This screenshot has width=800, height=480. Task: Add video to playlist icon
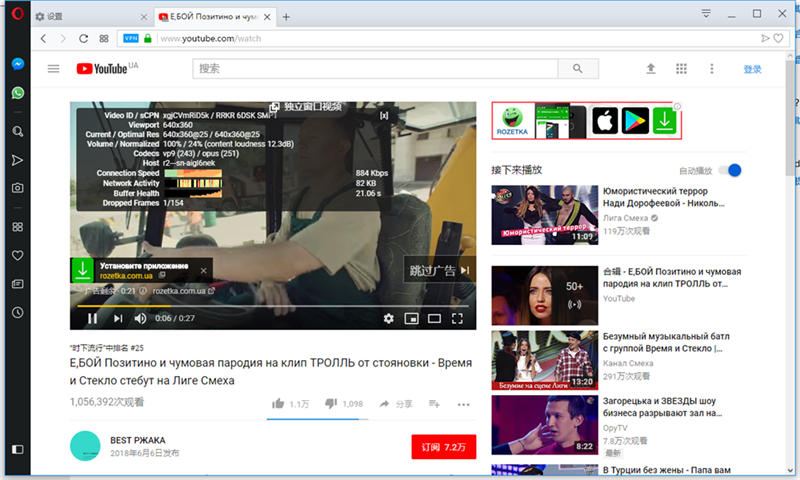coord(434,404)
